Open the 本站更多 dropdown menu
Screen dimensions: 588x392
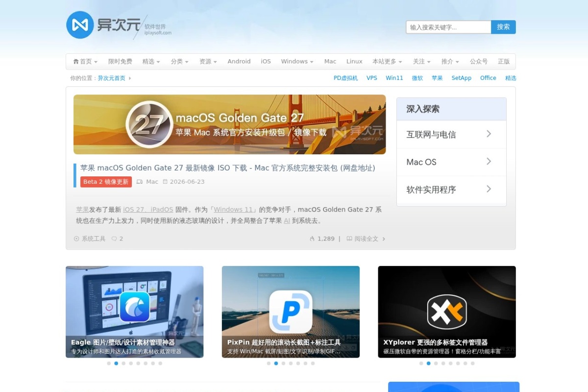tap(387, 61)
